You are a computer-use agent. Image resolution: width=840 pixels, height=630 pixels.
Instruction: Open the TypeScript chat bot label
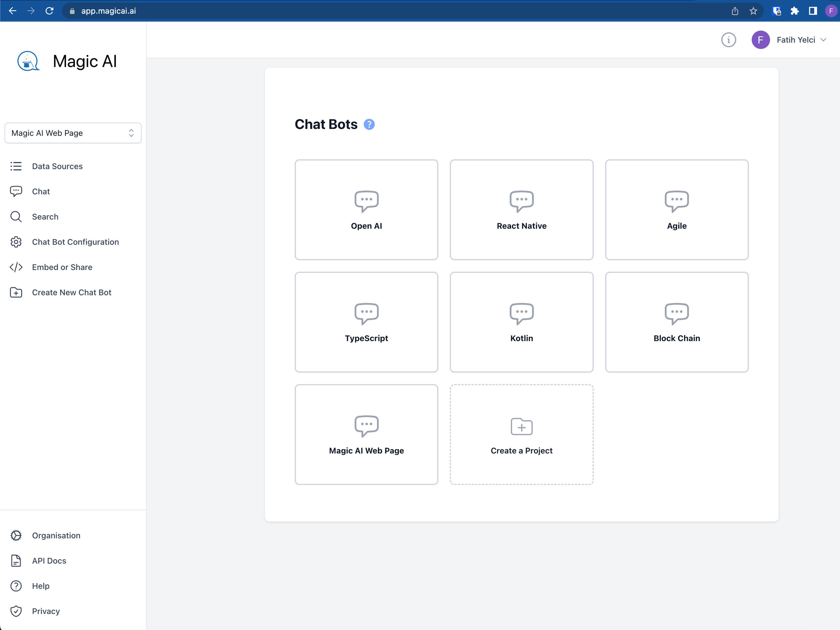(x=367, y=338)
